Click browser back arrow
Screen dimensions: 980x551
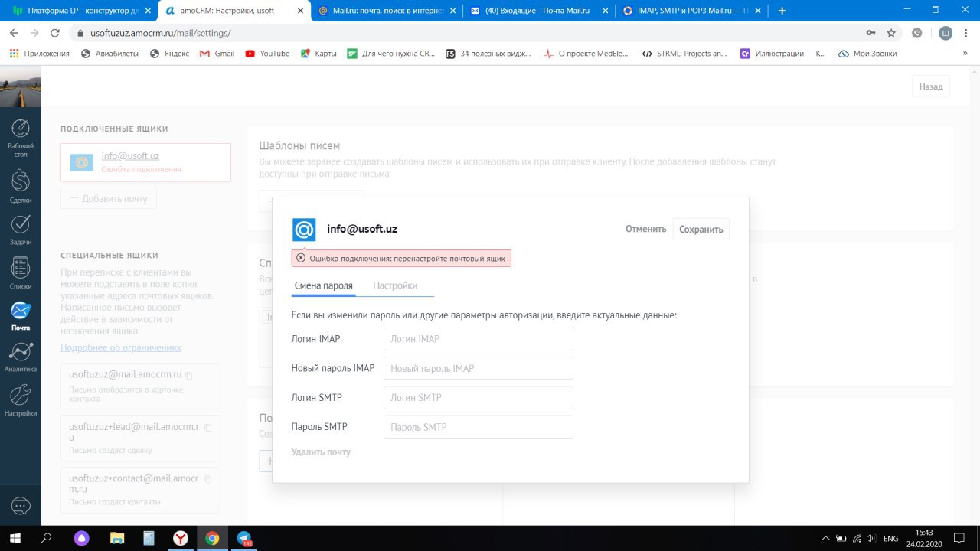point(15,34)
